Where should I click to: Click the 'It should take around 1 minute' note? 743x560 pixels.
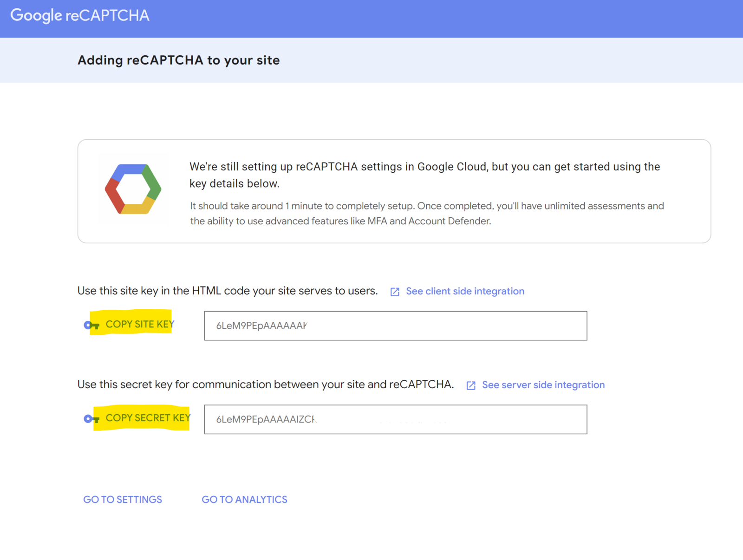[x=427, y=214]
